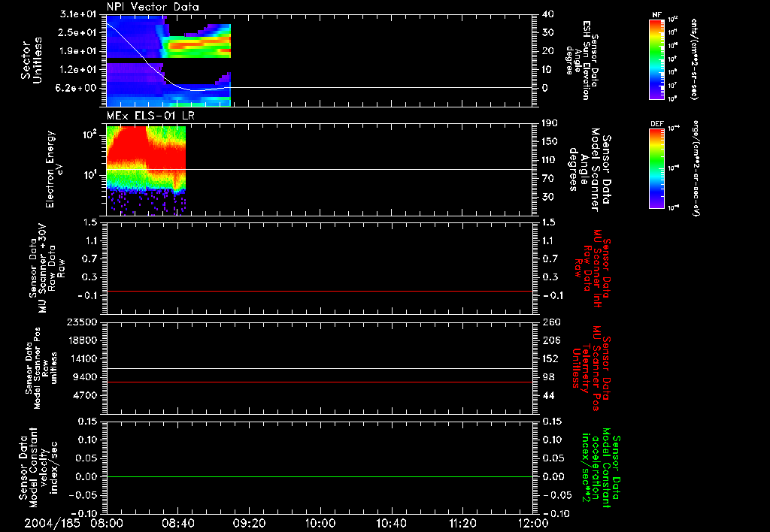
Task: Click the '190' scanner angle axis value
Action: coord(550,123)
